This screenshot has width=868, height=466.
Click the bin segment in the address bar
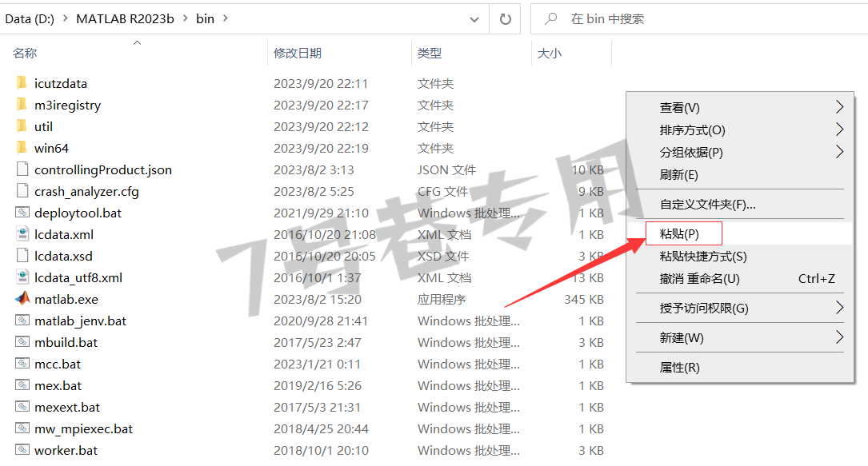pos(205,19)
